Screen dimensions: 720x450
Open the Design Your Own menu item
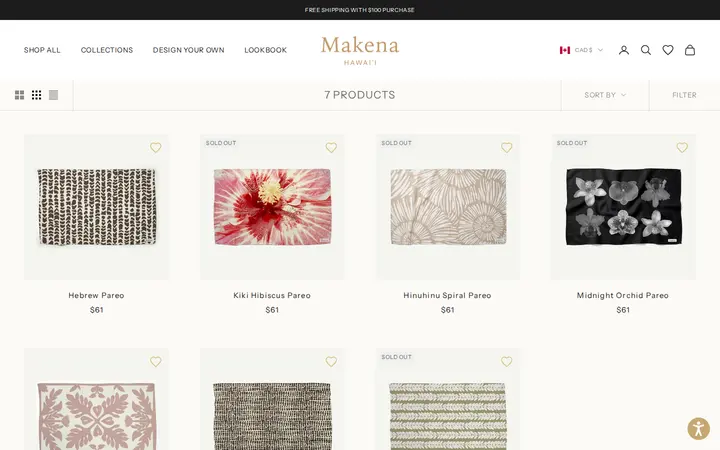point(188,50)
